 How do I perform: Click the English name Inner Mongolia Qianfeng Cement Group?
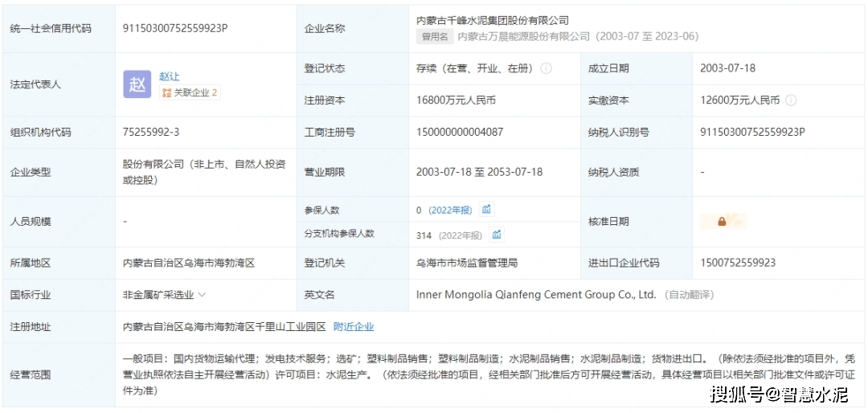click(536, 295)
